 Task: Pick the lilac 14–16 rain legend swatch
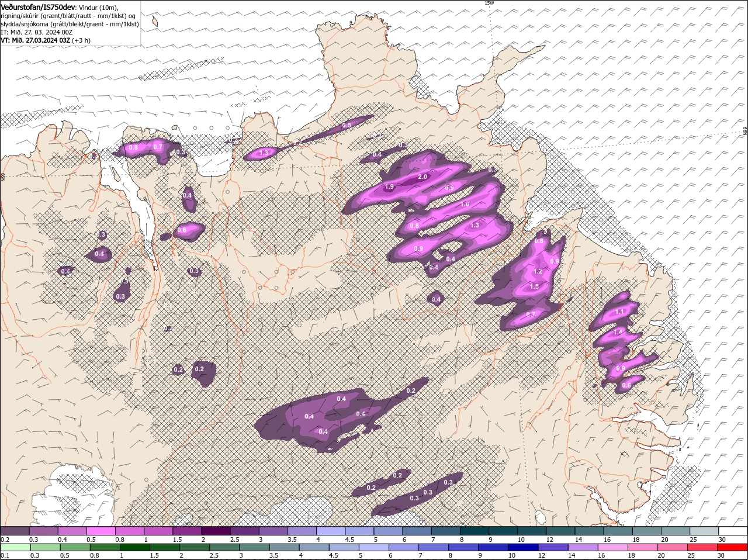pyautogui.click(x=584, y=548)
